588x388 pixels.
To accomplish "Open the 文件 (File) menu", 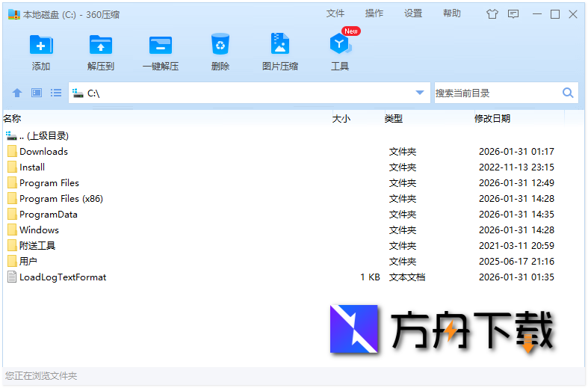I will [335, 13].
